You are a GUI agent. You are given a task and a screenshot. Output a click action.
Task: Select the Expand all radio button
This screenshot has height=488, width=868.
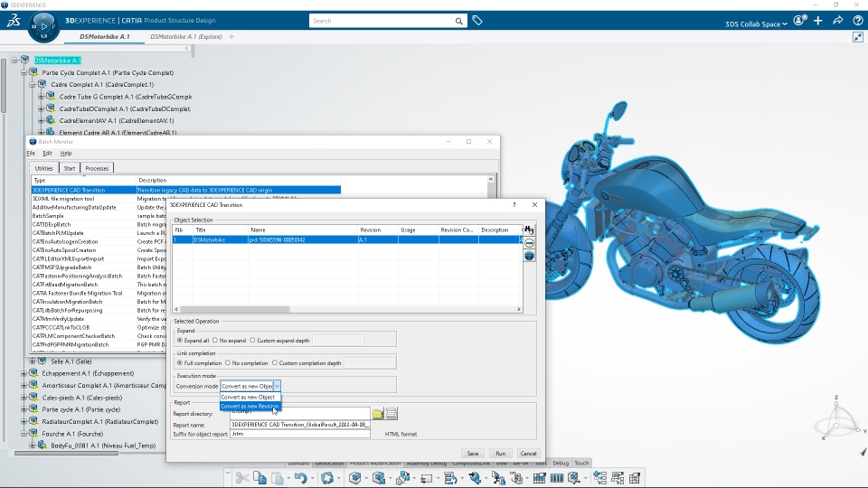point(180,341)
